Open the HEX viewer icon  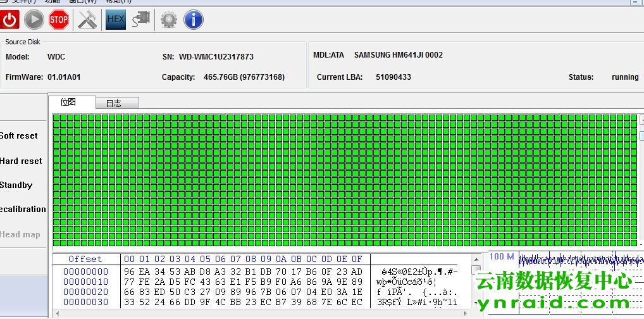point(116,20)
